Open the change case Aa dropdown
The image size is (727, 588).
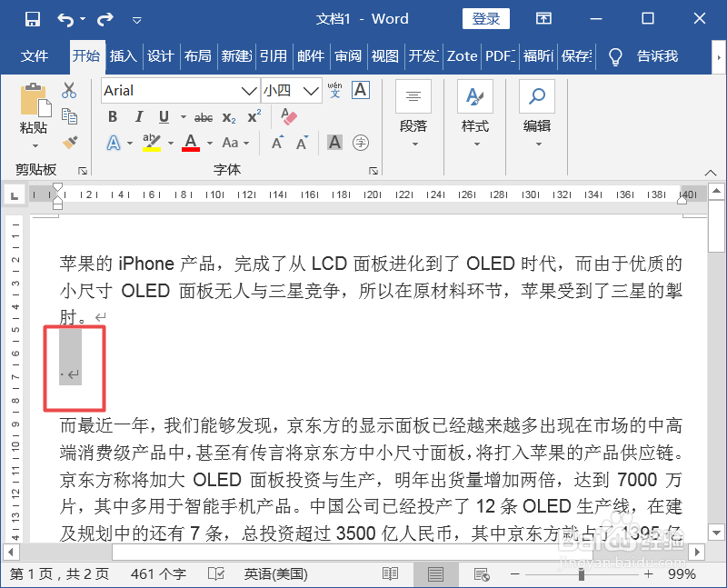(x=234, y=143)
